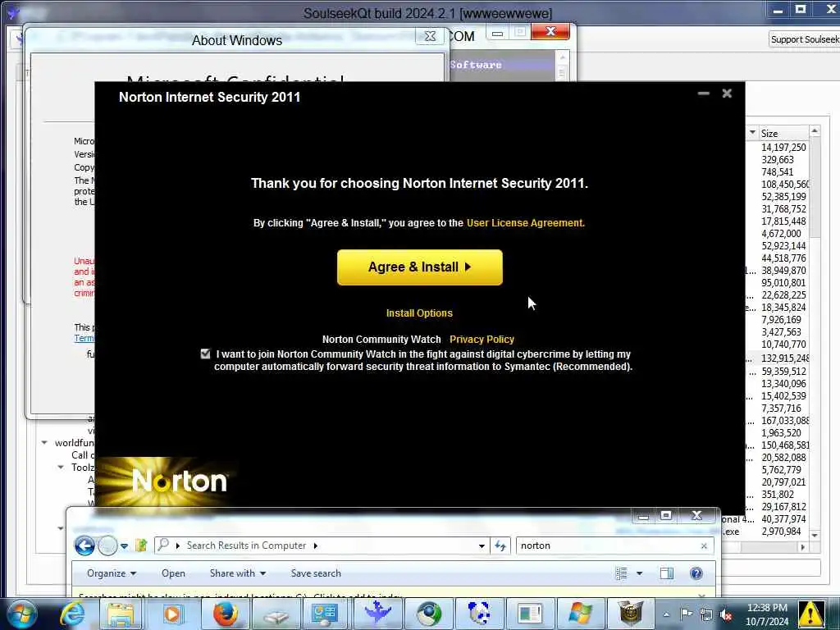Switch to Soulseek bird taskbar icon
Screen dimensions: 840x630
377,614
